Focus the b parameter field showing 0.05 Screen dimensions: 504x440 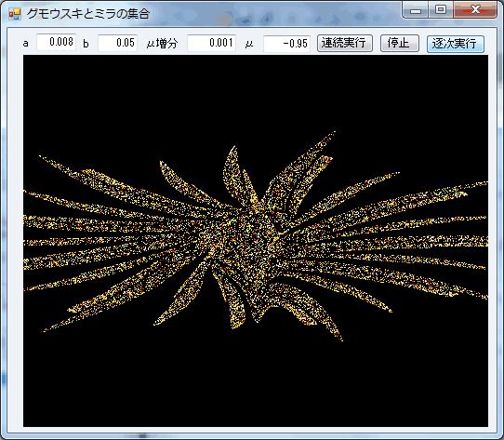pos(118,43)
